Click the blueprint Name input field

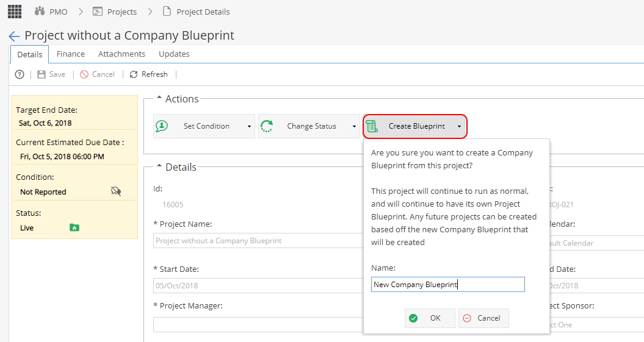pos(447,285)
